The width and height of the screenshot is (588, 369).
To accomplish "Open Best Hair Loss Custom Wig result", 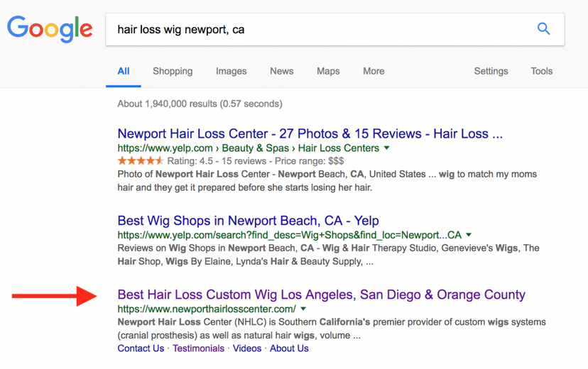I will pos(321,294).
